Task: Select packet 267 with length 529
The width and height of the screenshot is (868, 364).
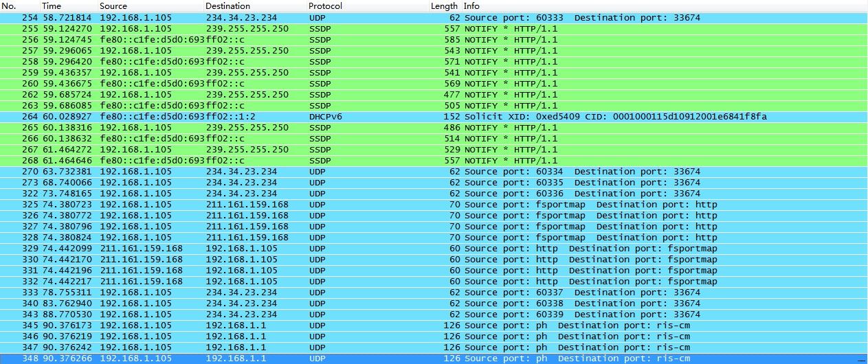Action: pyautogui.click(x=434, y=150)
